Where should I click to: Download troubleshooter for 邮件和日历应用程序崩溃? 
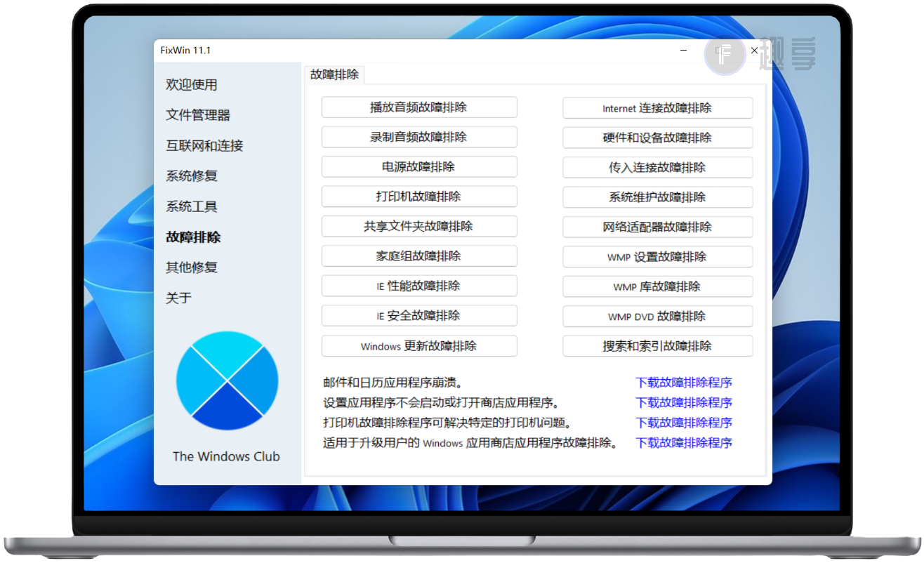point(684,383)
